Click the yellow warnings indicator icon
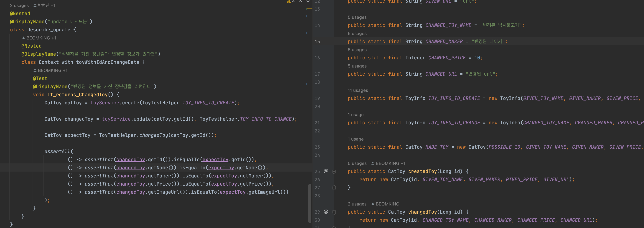This screenshot has width=644, height=228. point(289,1)
